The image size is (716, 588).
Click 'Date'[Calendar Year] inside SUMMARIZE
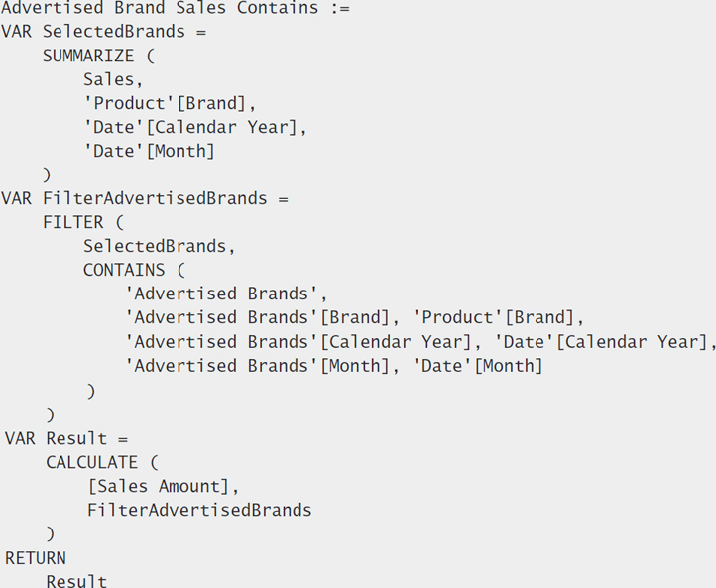[190, 127]
